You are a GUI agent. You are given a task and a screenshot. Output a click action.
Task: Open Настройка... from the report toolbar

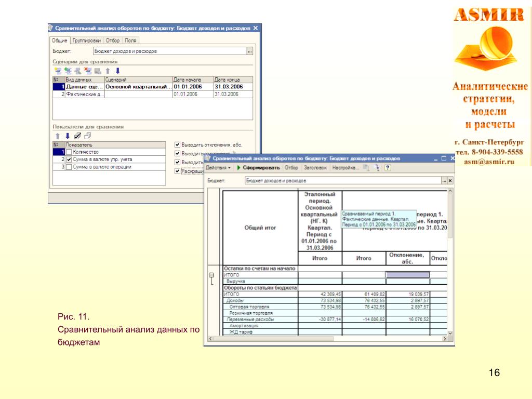[x=344, y=168]
